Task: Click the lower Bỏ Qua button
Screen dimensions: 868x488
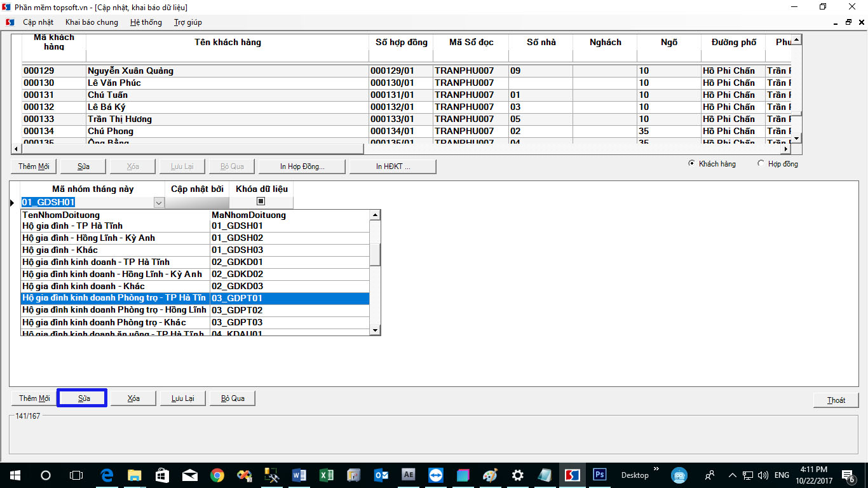Action: coord(233,398)
